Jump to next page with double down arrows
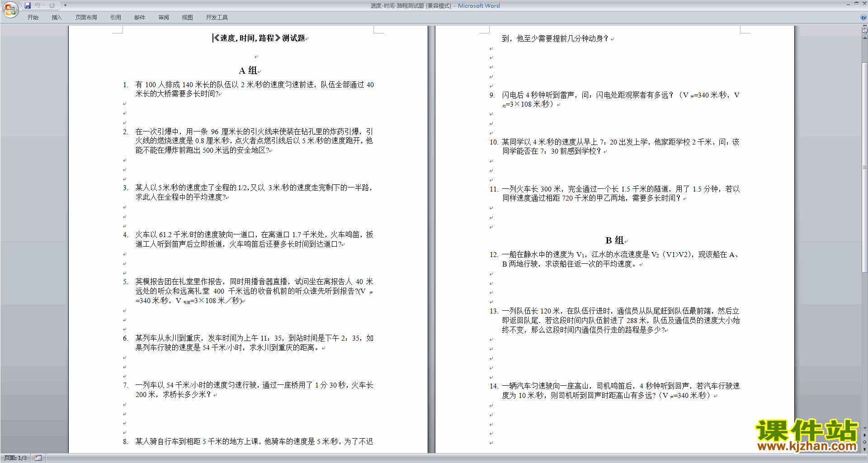Image resolution: width=868 pixels, height=463 pixels. 865,449
